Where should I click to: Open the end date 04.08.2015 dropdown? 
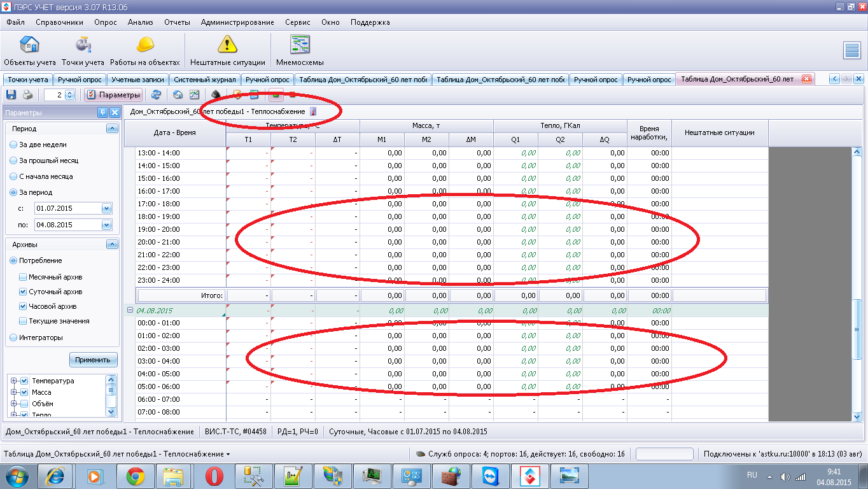pyautogui.click(x=106, y=225)
